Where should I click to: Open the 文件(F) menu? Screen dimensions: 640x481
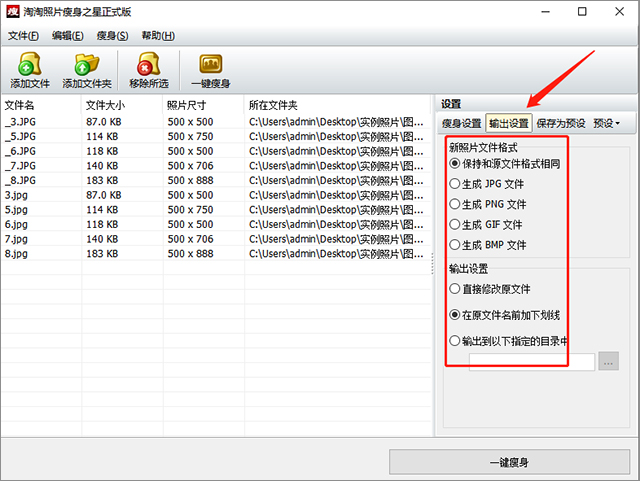pos(23,36)
